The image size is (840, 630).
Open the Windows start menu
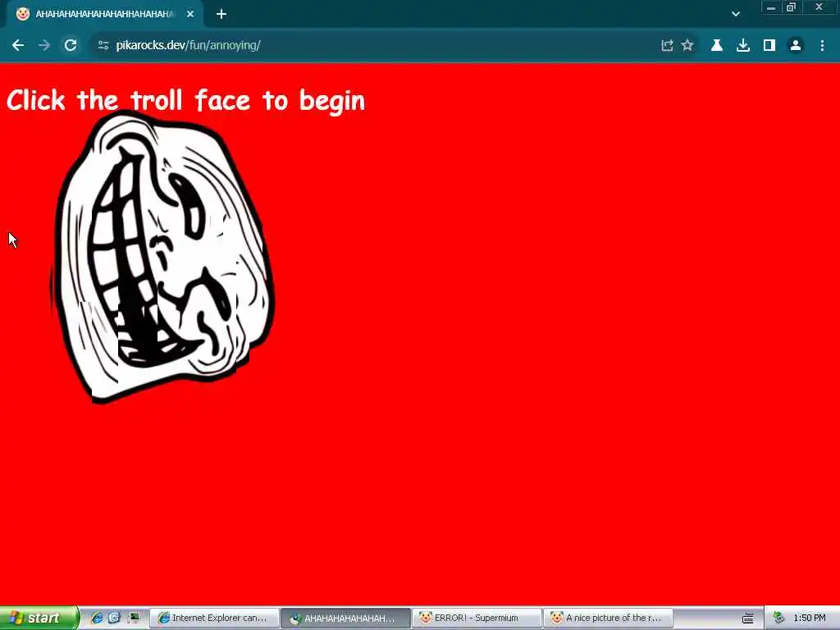pos(39,618)
